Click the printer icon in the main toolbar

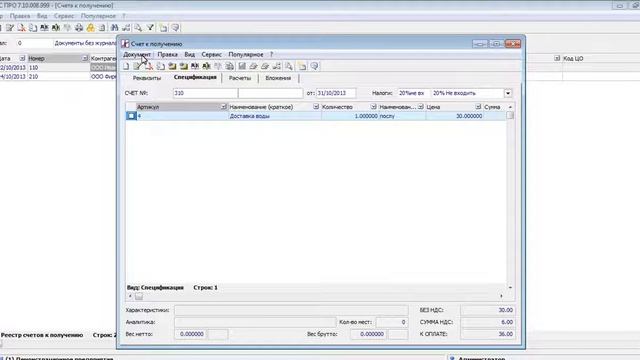pos(79,28)
